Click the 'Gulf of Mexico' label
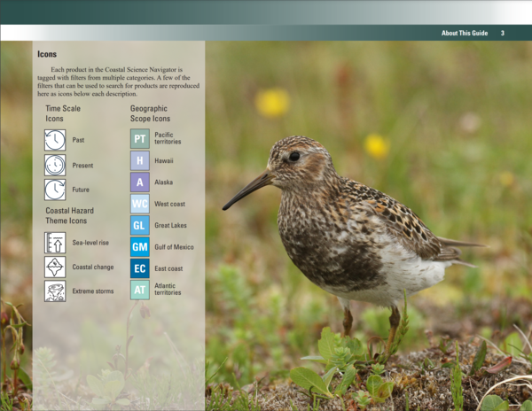532x411 pixels. [x=174, y=247]
